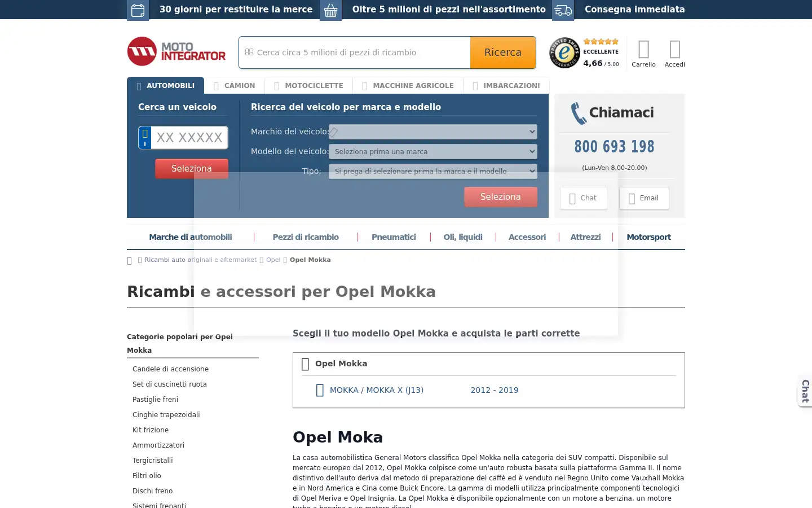The width and height of the screenshot is (812, 508).
Task: Click the Email button
Action: [x=644, y=198]
